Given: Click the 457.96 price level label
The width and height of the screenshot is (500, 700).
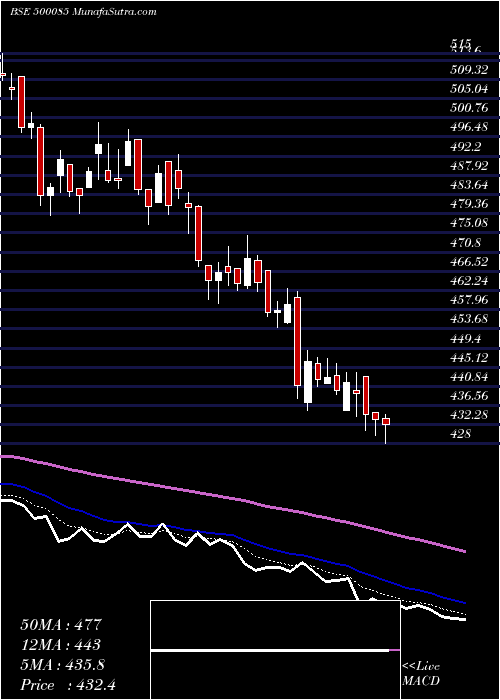Looking at the screenshot, I should pyautogui.click(x=469, y=300).
